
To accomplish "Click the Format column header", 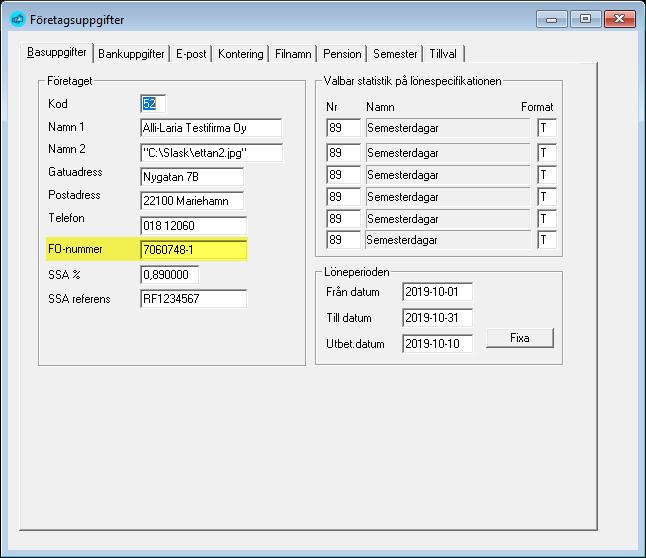I will (x=537, y=107).
